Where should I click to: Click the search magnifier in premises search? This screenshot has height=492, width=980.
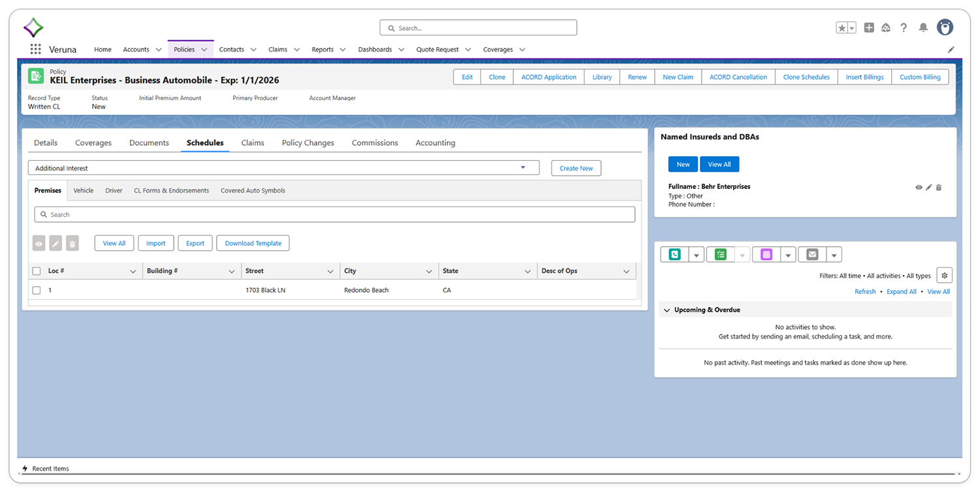tap(44, 214)
